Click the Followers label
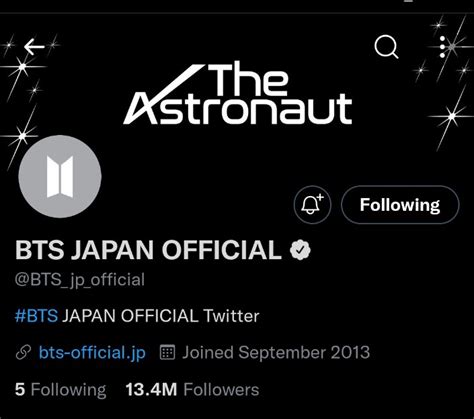This screenshot has width=474, height=419. tap(221, 389)
